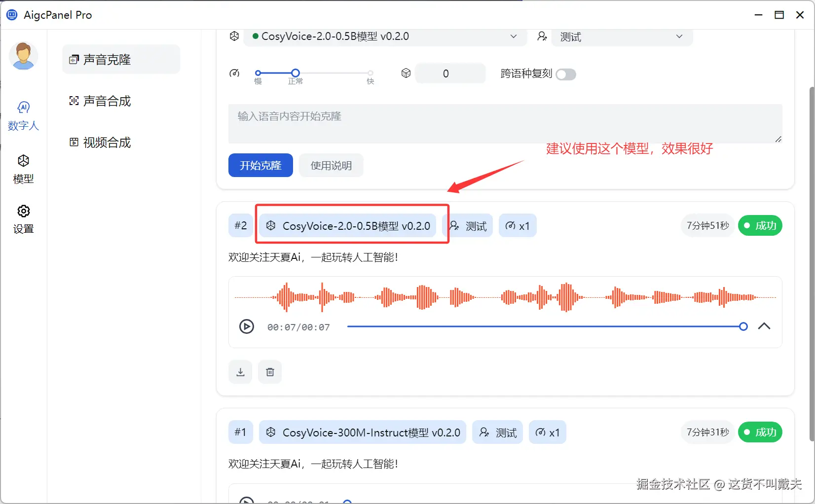Click the 测试 role tag in record #2

[468, 226]
